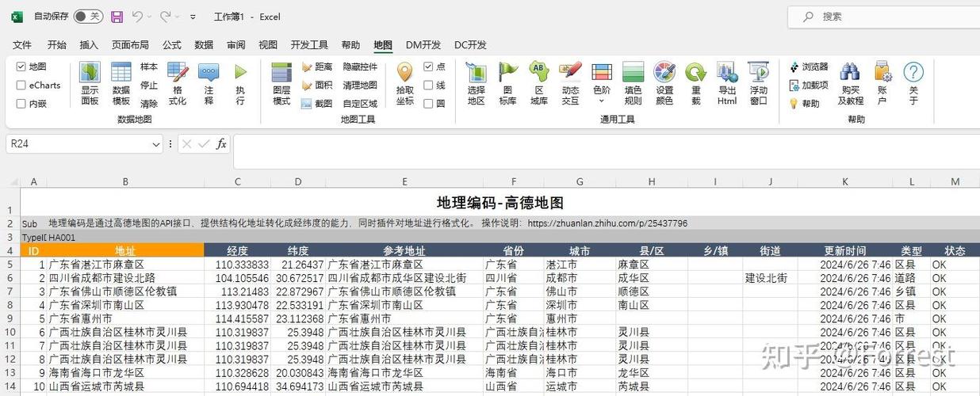
Task: Switch to the 公式 Formulas tab
Action: pyautogui.click(x=172, y=45)
